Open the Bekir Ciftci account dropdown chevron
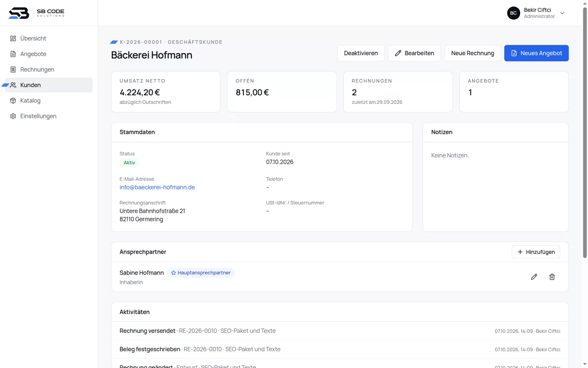Image resolution: width=588 pixels, height=368 pixels. [562, 13]
